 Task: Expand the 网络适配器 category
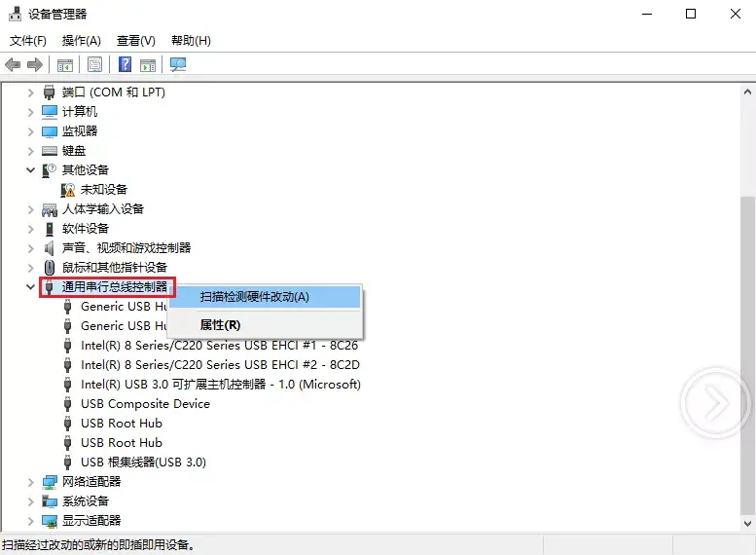31,482
